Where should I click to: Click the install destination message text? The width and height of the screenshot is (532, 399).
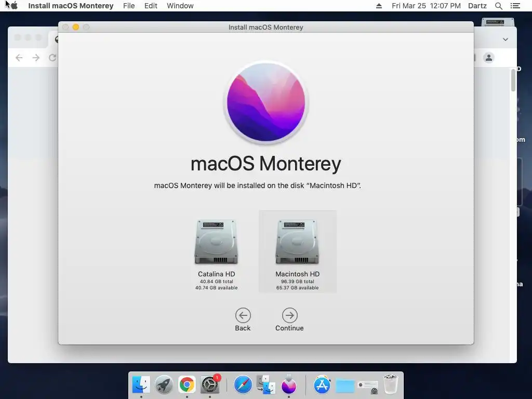[258, 185]
